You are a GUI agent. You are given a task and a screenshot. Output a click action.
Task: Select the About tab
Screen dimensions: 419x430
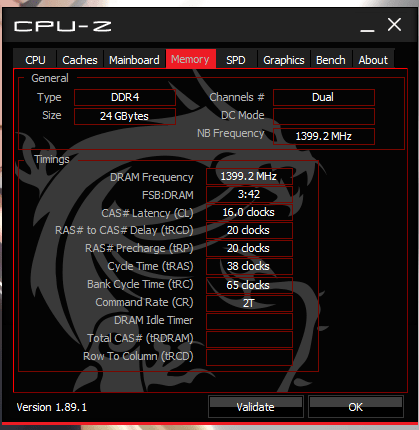(373, 60)
